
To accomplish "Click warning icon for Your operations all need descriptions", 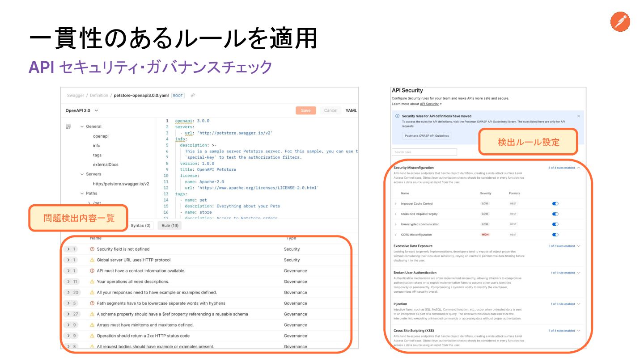I will 92,282.
